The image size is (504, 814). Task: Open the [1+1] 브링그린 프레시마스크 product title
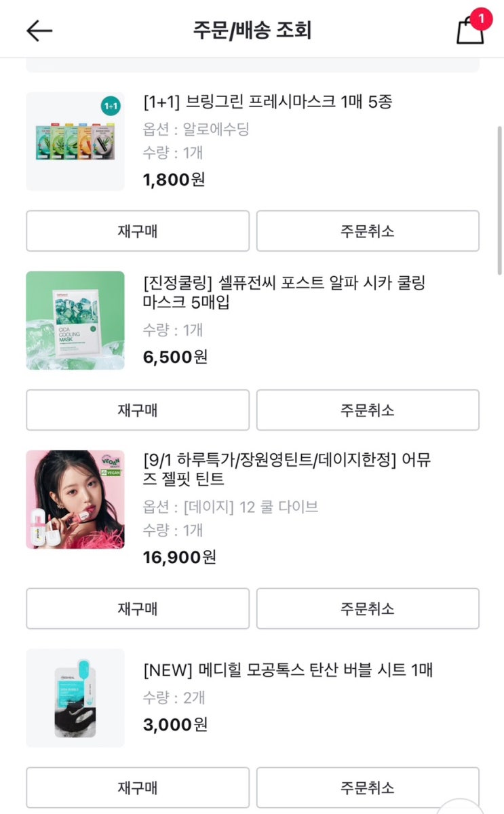[x=268, y=102]
